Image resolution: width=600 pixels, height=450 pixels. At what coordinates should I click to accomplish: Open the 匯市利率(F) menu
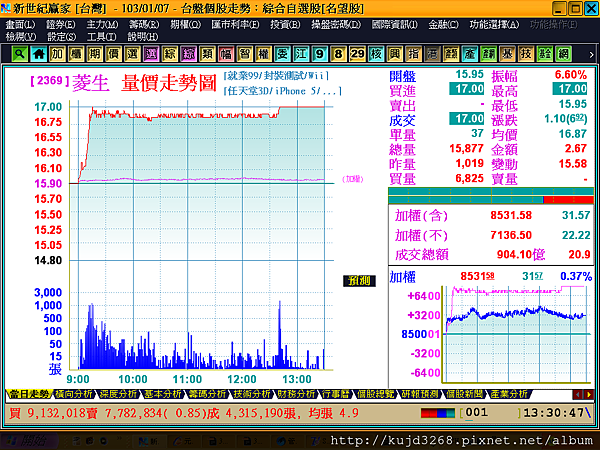tap(235, 24)
